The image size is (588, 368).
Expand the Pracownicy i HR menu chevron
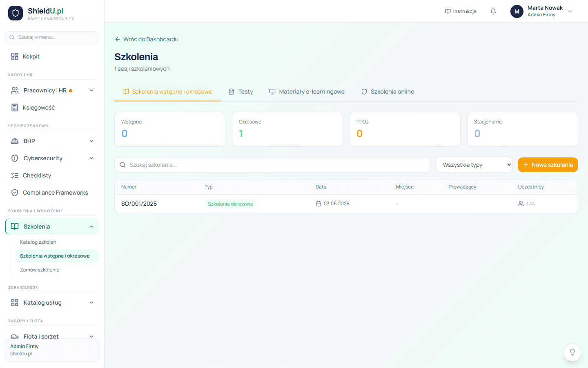[x=91, y=90]
